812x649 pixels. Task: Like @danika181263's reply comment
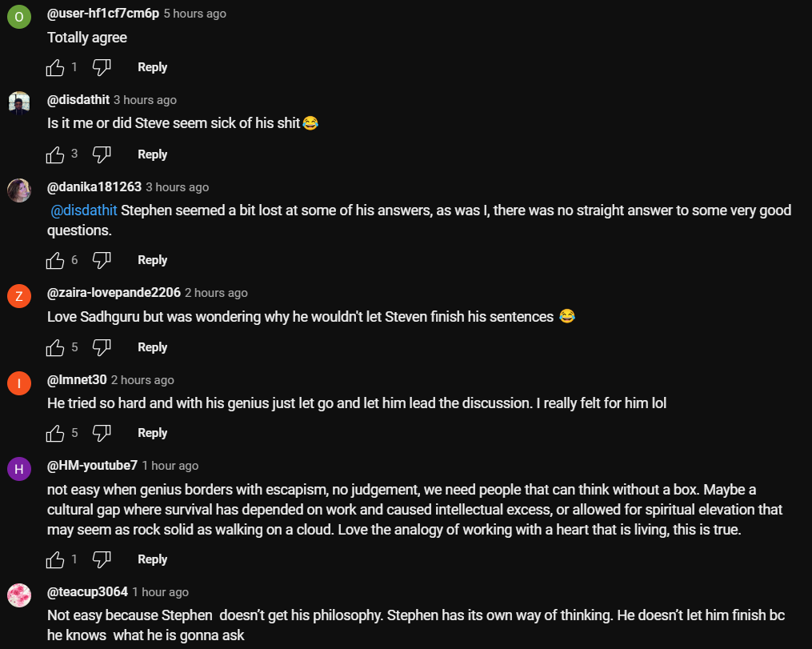55,260
